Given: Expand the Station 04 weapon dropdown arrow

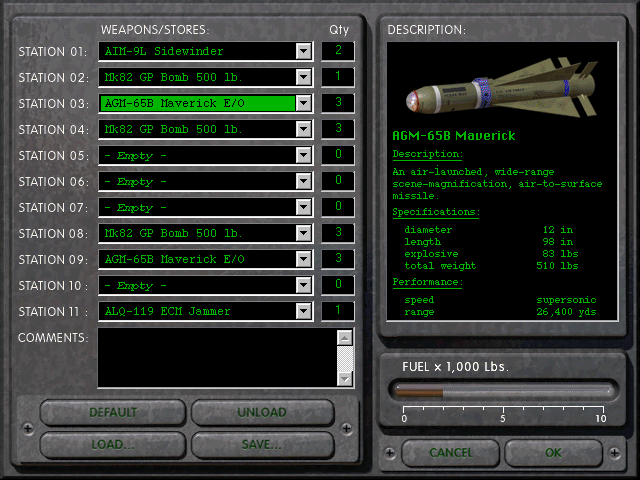Looking at the screenshot, I should [x=304, y=129].
